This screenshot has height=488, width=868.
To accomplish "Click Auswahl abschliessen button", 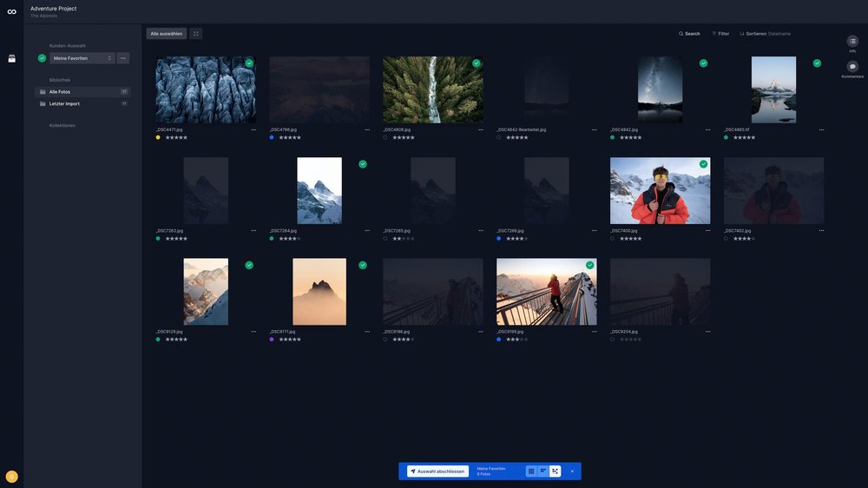I will point(437,472).
